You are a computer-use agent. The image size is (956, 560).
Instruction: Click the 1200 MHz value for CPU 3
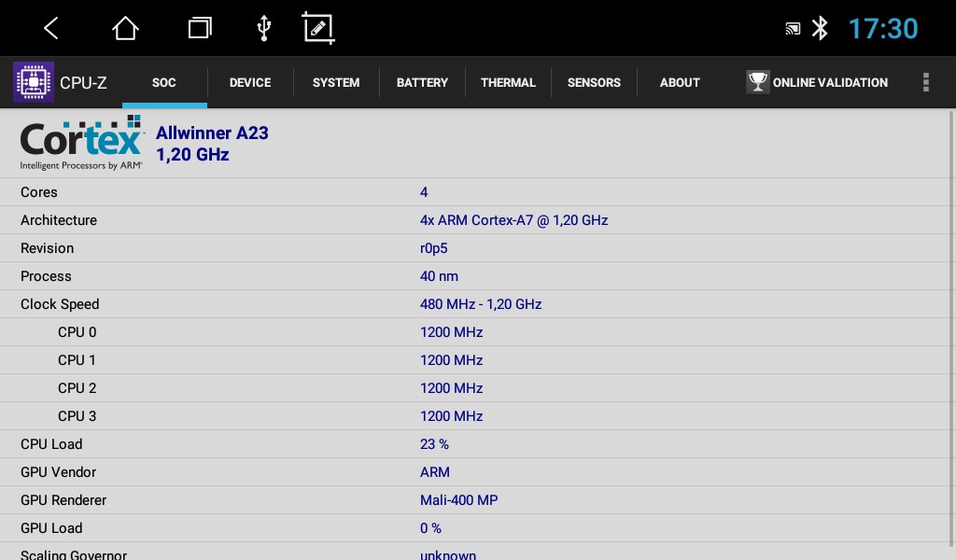pyautogui.click(x=451, y=416)
